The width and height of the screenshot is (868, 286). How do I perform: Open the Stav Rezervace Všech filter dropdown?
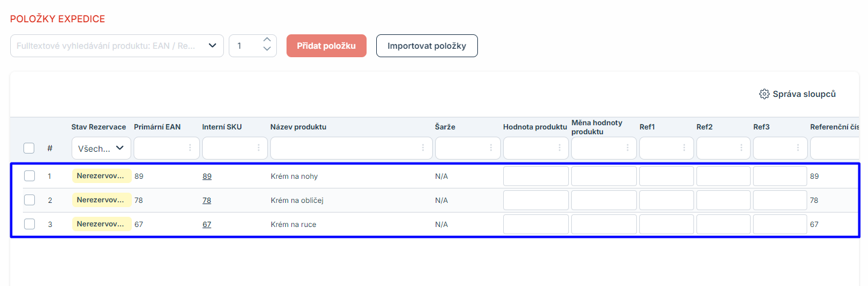pos(101,148)
